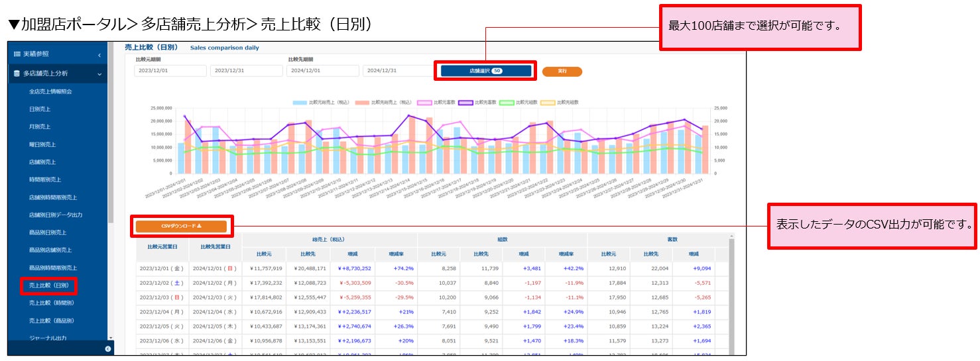
Task: Click the orange 実行 button
Action: coord(562,71)
